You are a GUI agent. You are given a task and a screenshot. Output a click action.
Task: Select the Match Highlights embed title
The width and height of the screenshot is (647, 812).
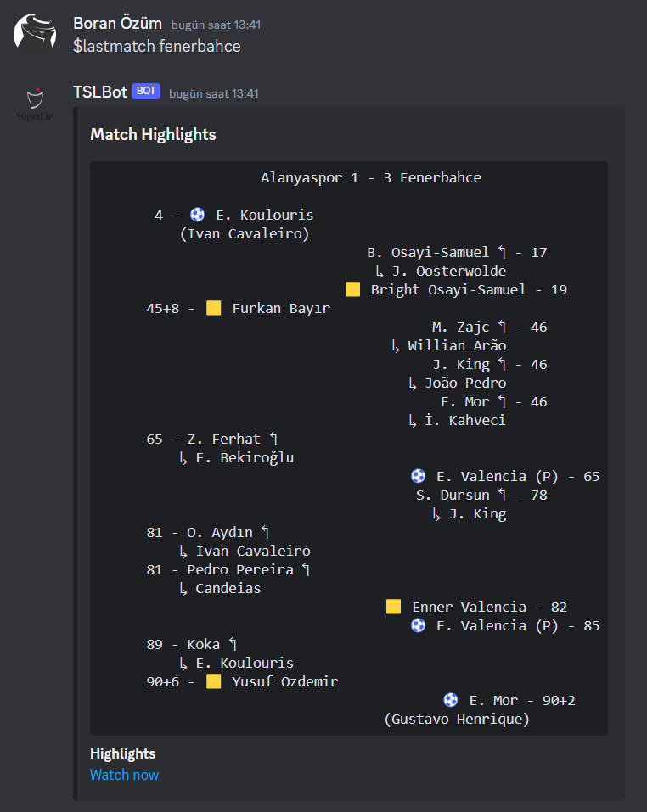[x=153, y=135]
